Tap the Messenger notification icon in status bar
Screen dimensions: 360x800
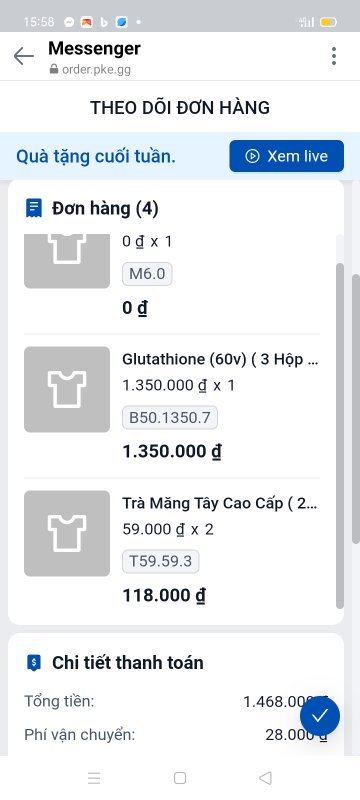tap(69, 22)
